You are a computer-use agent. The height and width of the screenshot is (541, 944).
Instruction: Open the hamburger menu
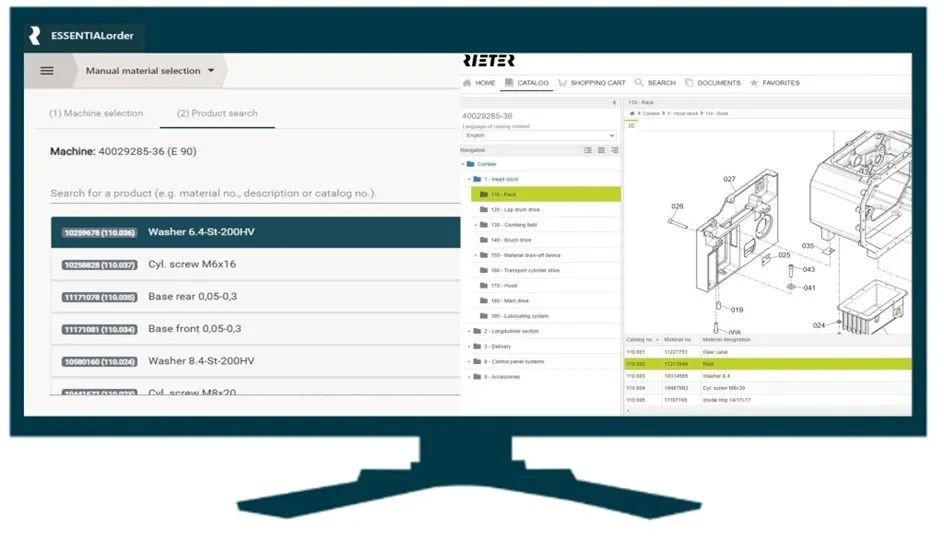click(x=47, y=71)
